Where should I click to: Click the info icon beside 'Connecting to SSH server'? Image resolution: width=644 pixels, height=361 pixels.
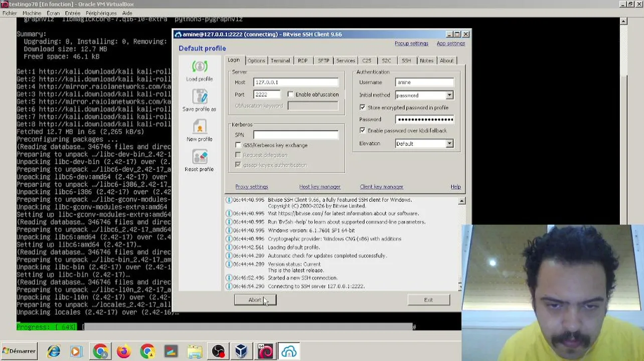pos(229,286)
